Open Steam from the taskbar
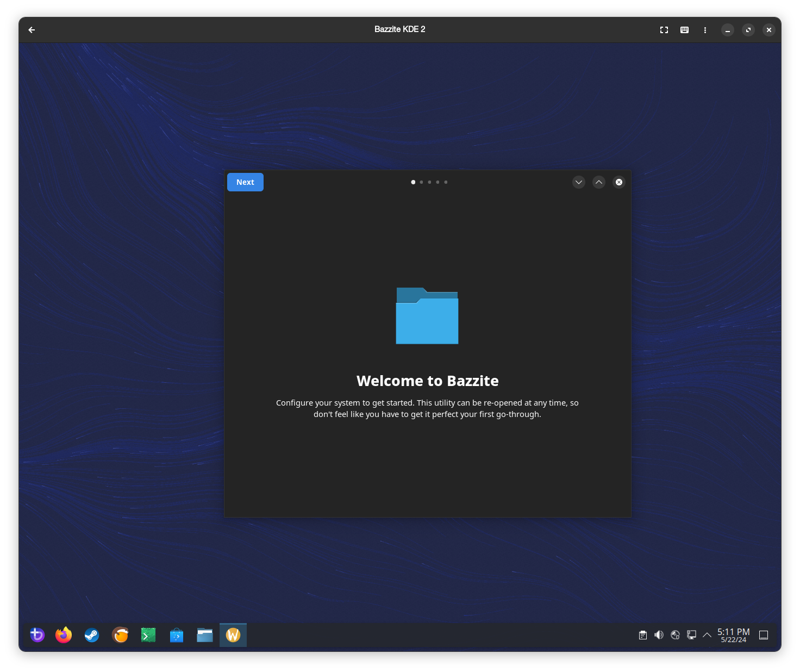This screenshot has width=800, height=672. click(92, 634)
